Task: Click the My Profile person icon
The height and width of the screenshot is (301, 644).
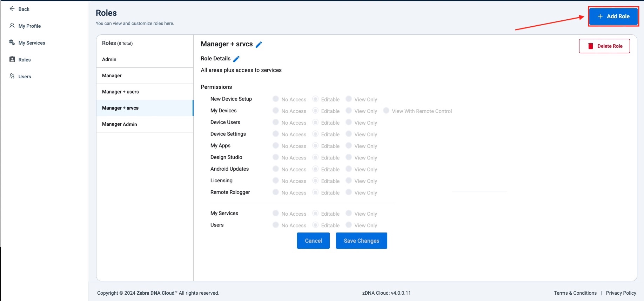Action: coord(12,26)
